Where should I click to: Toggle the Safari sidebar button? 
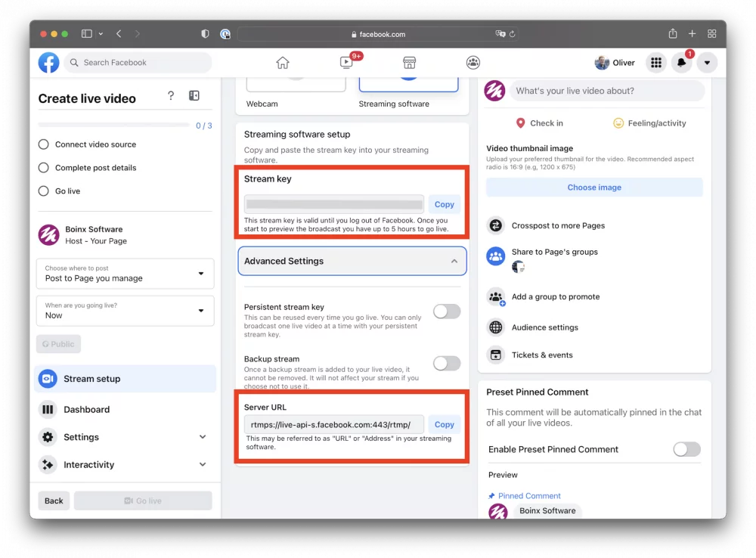coord(87,34)
